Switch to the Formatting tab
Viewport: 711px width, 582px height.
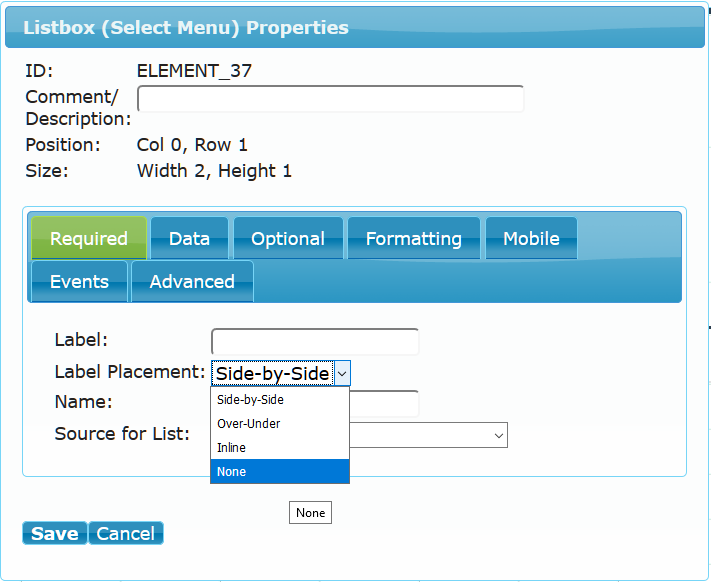[x=414, y=238]
